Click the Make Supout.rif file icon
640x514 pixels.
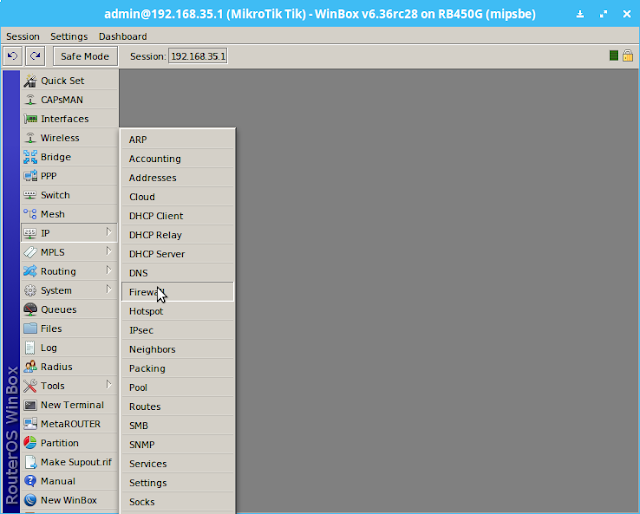coord(30,462)
